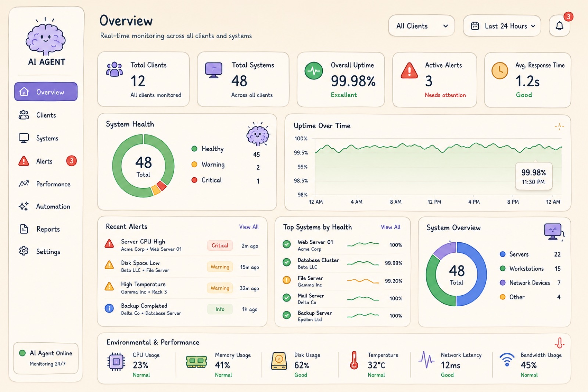
Task: Click the 99.98% tooltip on uptime chart
Action: pos(534,177)
